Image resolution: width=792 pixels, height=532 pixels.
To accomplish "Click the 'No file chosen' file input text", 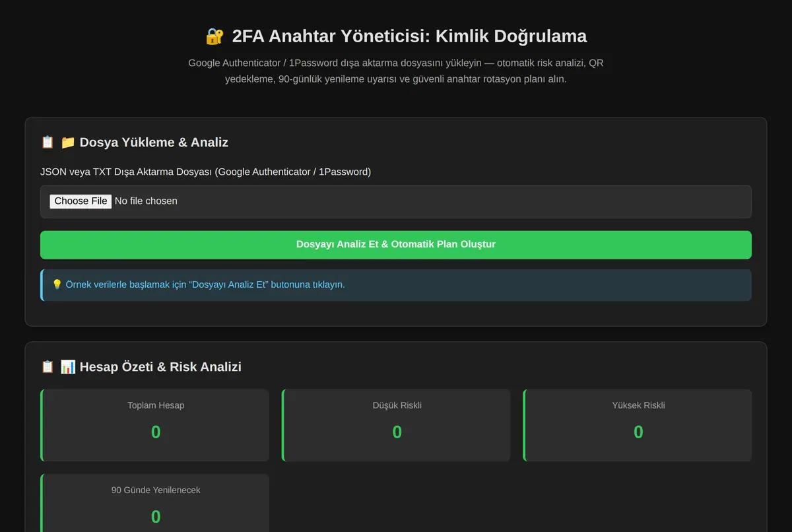I will point(146,201).
